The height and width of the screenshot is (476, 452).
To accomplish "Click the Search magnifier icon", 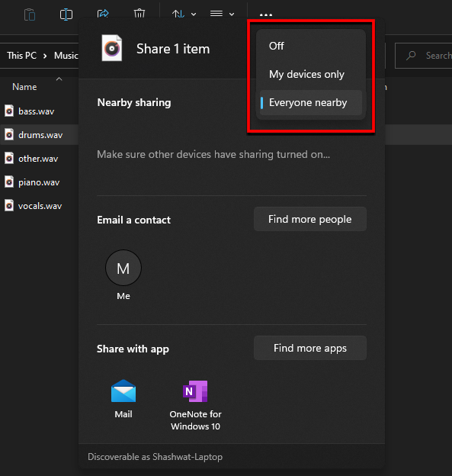I will [411, 56].
